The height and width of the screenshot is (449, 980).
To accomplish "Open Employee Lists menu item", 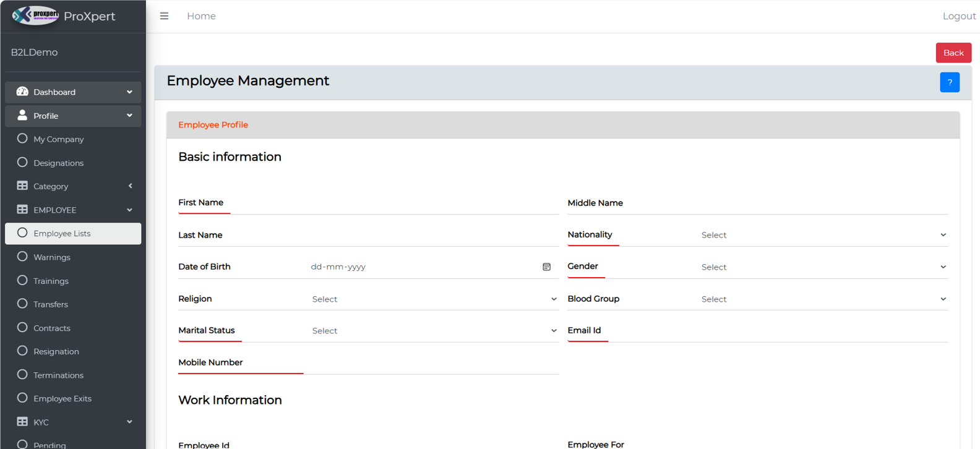I will pyautogui.click(x=62, y=234).
